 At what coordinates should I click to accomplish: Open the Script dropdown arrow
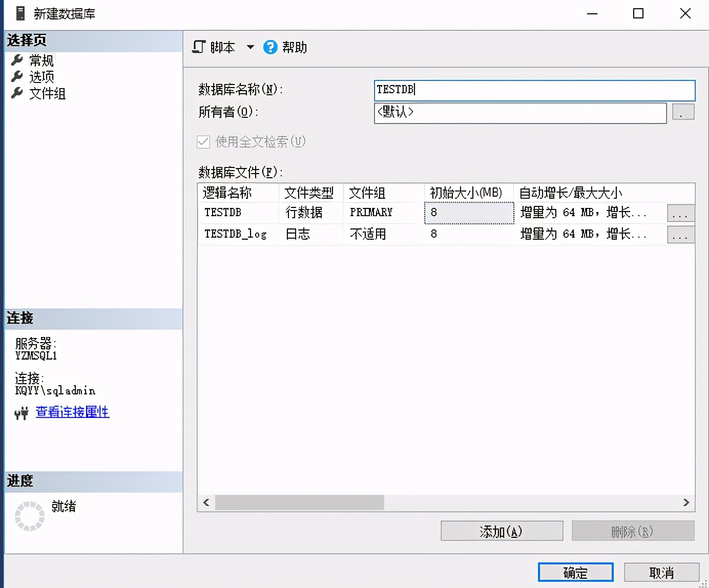[x=251, y=47]
